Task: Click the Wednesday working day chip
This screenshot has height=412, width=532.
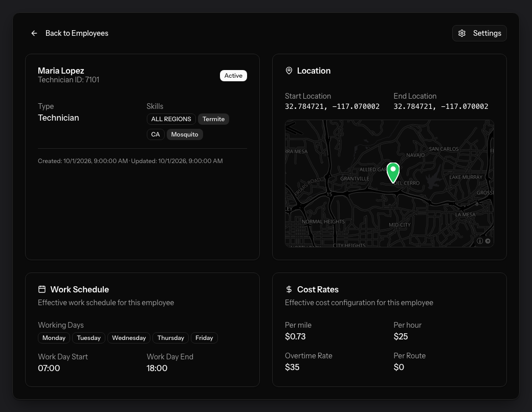Action: (x=129, y=338)
